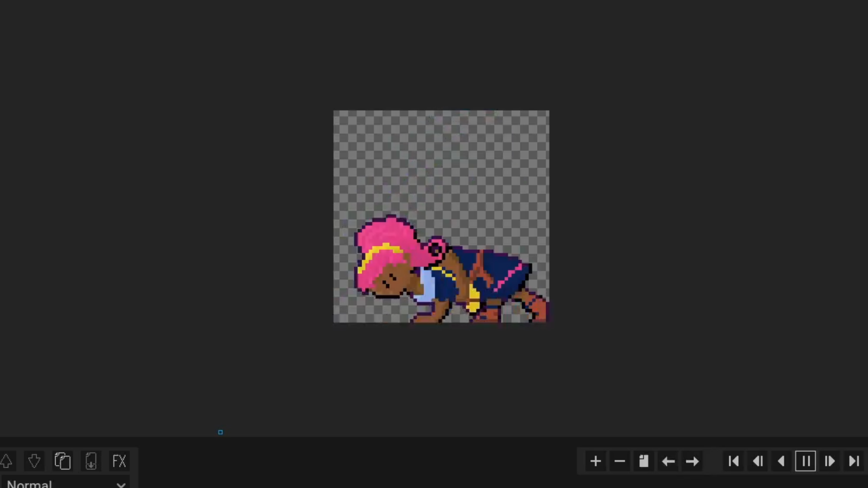
Task: Merge the current layer down
Action: tap(91, 461)
